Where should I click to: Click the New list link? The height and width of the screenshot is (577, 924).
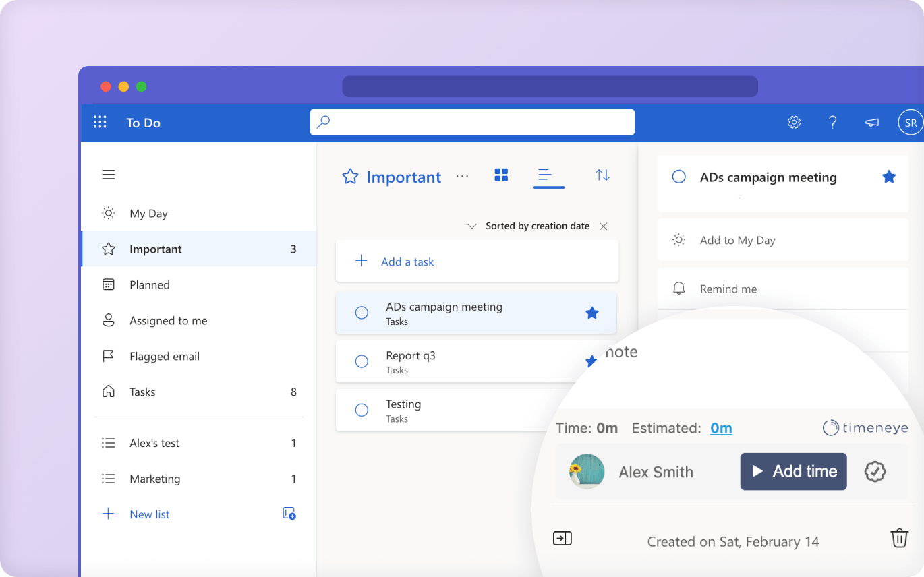pos(150,514)
